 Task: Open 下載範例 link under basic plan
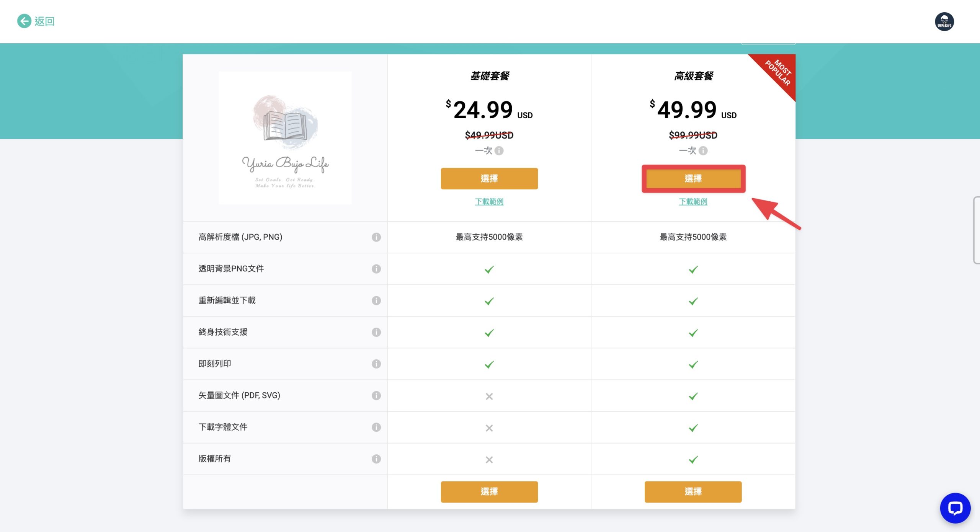tap(489, 201)
